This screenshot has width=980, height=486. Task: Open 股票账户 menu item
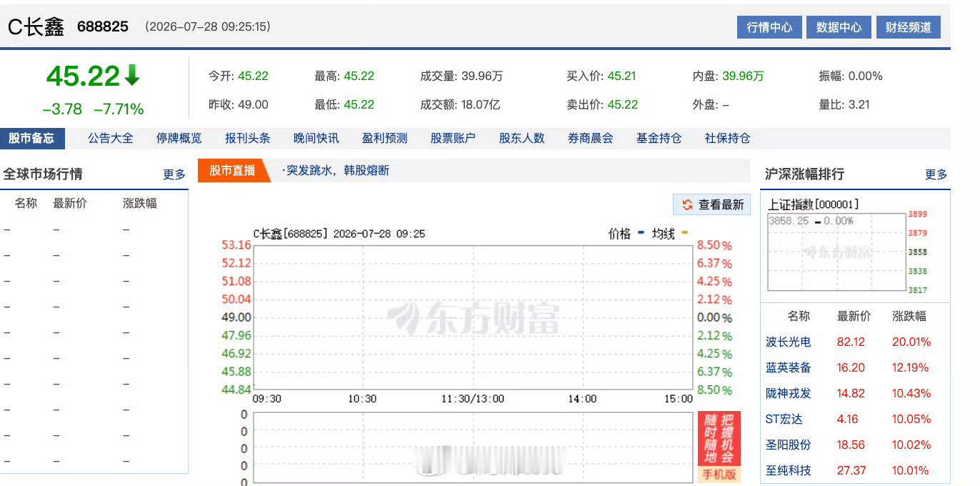tap(454, 138)
